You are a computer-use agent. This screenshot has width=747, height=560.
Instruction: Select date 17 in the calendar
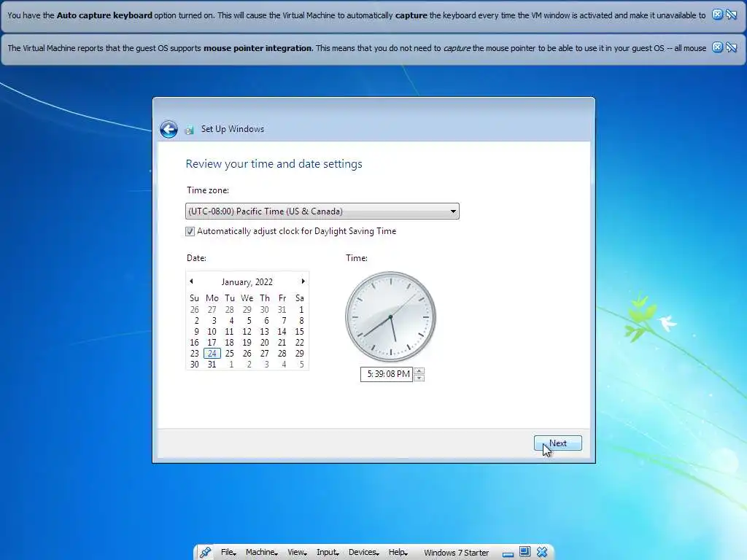212,343
